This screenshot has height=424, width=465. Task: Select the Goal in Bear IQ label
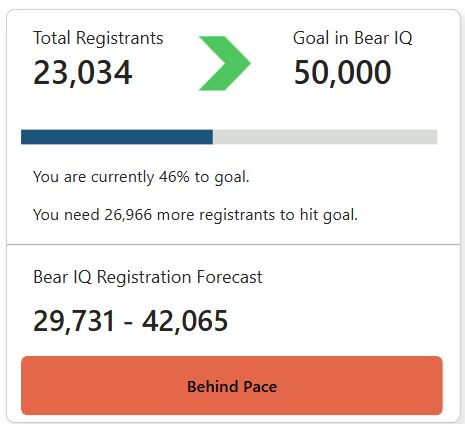tap(353, 38)
